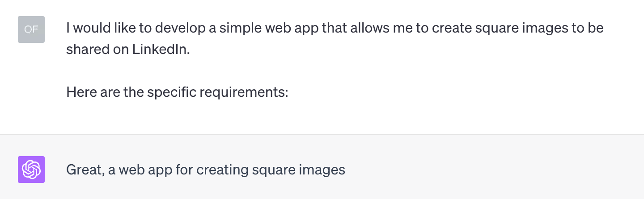The width and height of the screenshot is (644, 199).
Task: Click the first line of the user prompt
Action: point(335,28)
